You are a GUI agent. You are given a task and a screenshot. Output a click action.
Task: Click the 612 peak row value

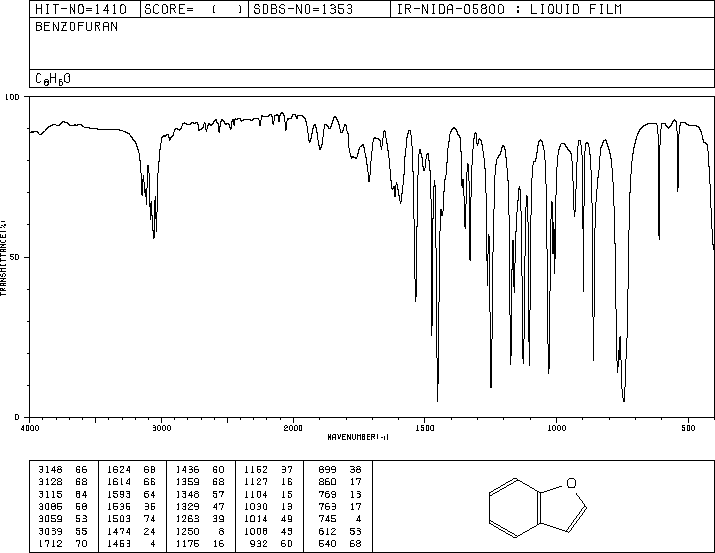tap(327, 531)
